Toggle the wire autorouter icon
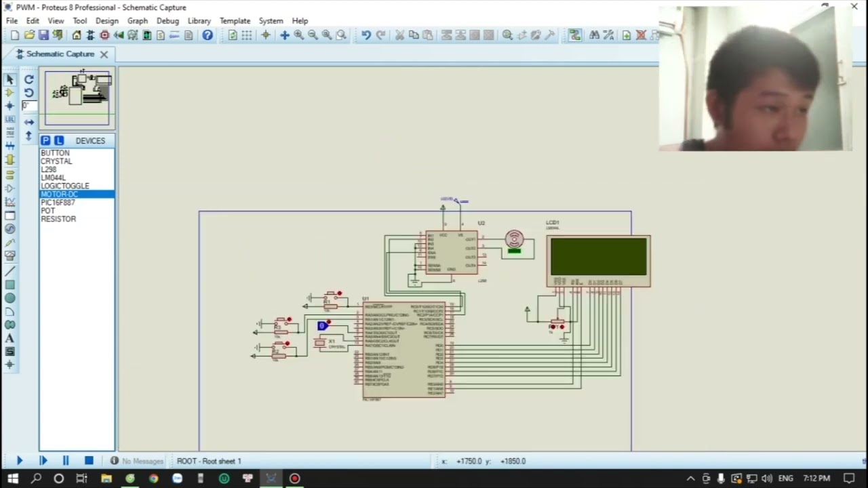Image resolution: width=868 pixels, height=488 pixels. (x=575, y=35)
